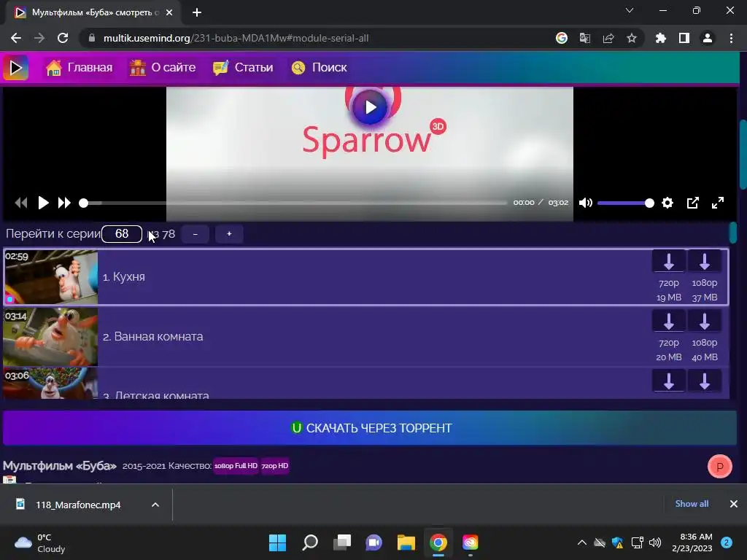Open the Поиск search page
This screenshot has width=747, height=560.
coord(320,68)
